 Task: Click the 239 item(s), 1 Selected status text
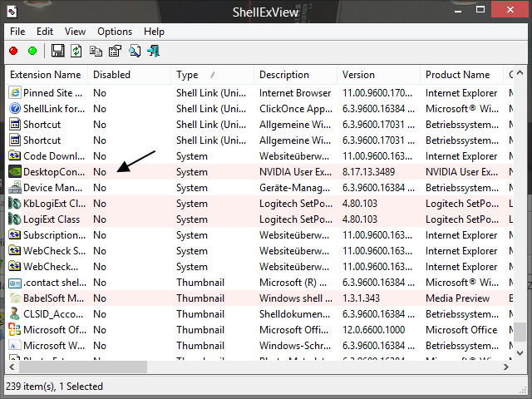coord(54,387)
